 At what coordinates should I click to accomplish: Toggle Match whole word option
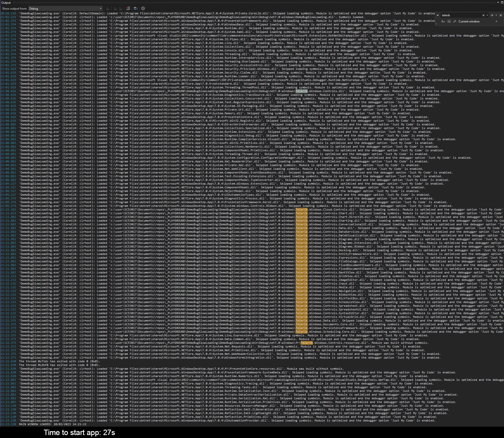click(x=449, y=21)
